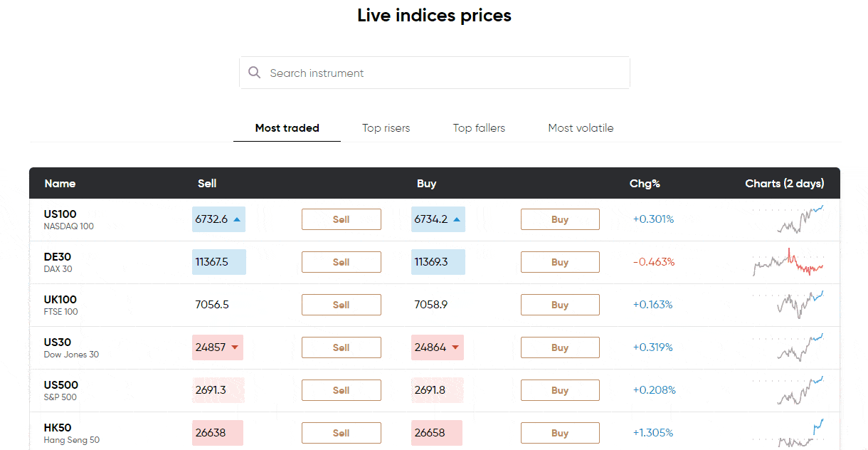Click the HK50 buy price 26658
The image size is (868, 450).
pyautogui.click(x=437, y=433)
